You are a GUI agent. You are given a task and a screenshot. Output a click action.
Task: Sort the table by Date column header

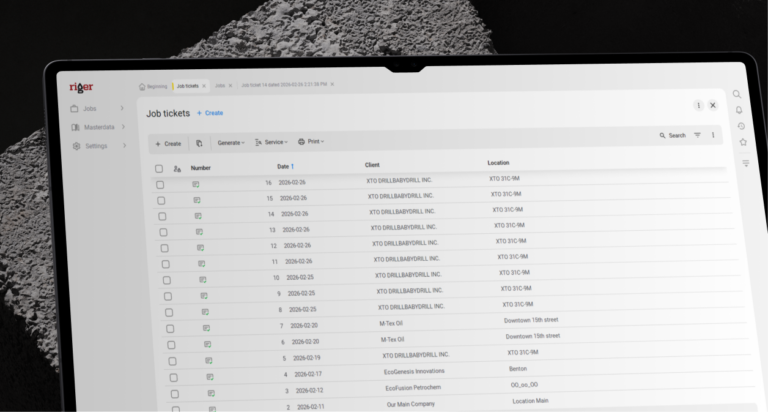tap(284, 166)
